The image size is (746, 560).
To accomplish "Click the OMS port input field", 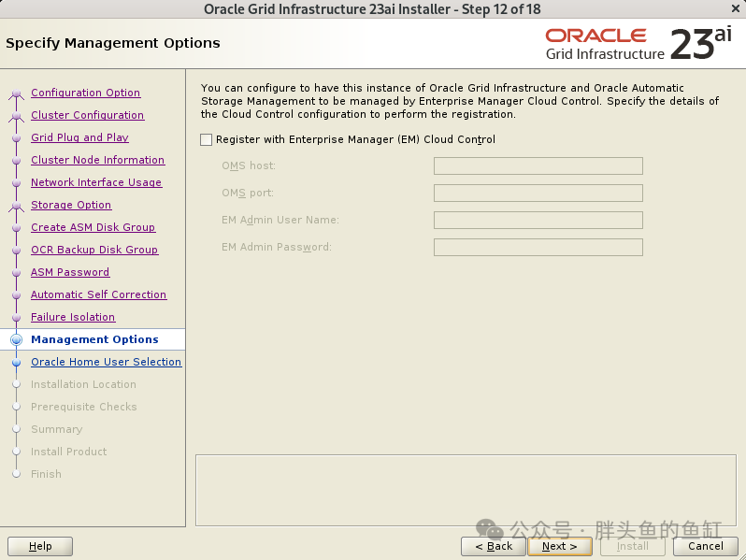I will [538, 194].
